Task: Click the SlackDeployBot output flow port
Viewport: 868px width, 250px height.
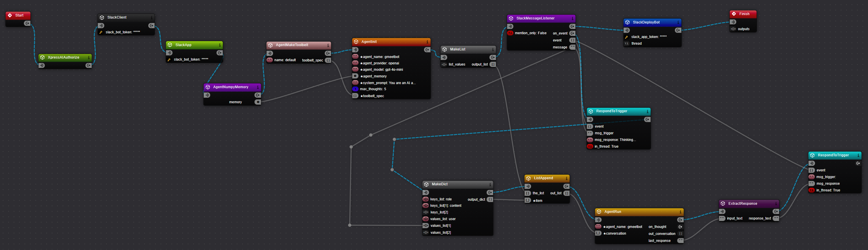Action: (x=678, y=30)
